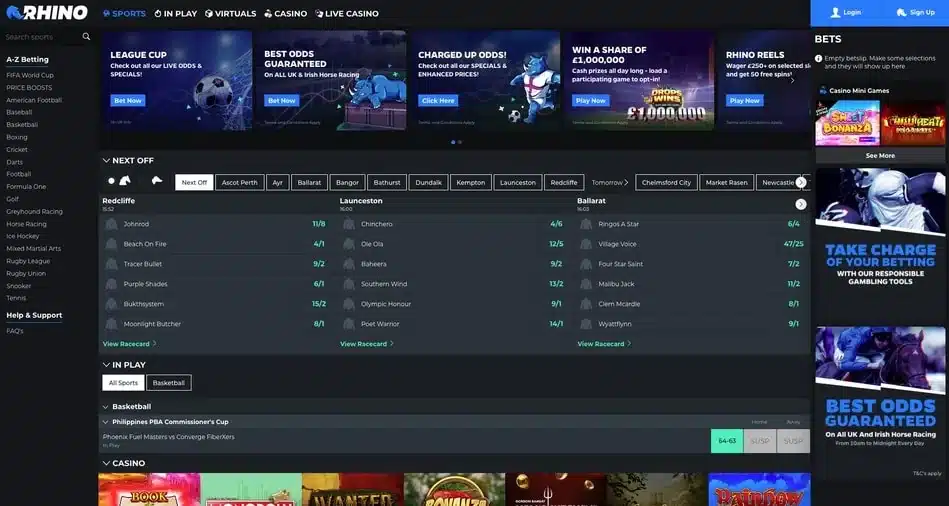This screenshot has height=506, width=949.
Task: Click Play Now on Rhino Reels banner
Action: [744, 100]
